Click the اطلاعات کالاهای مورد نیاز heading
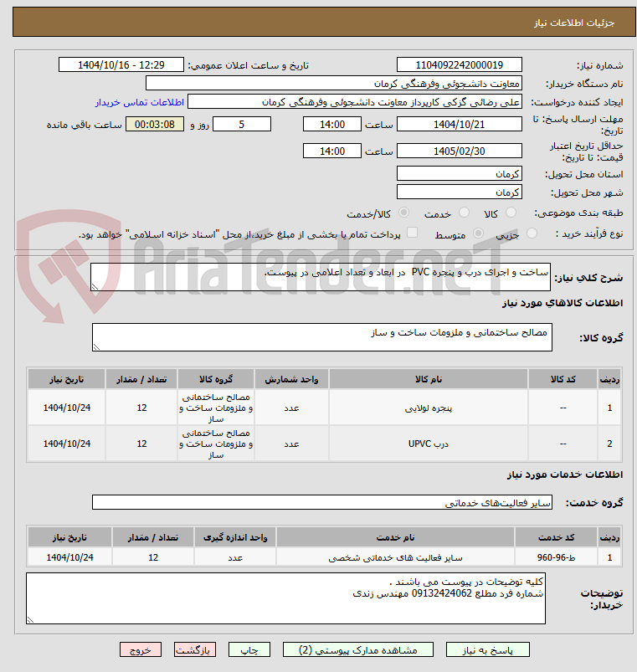Screen dimensions: 637x672 point(563,303)
